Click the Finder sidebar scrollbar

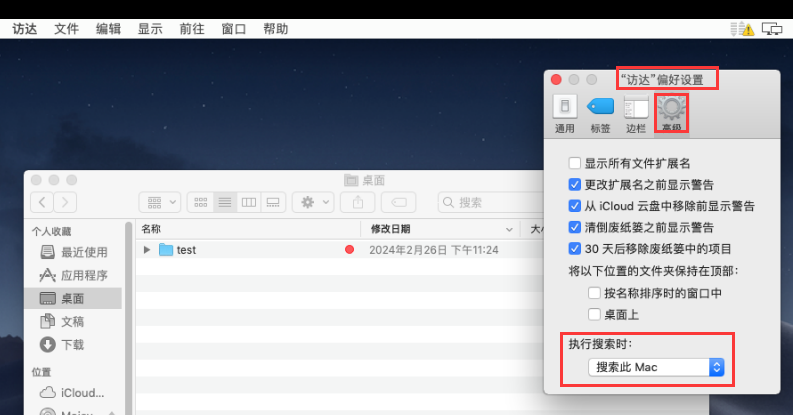tap(128, 317)
